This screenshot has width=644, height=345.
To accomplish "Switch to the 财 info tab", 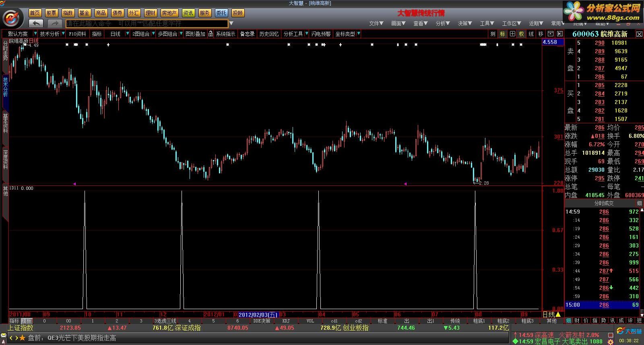I will [577, 321].
